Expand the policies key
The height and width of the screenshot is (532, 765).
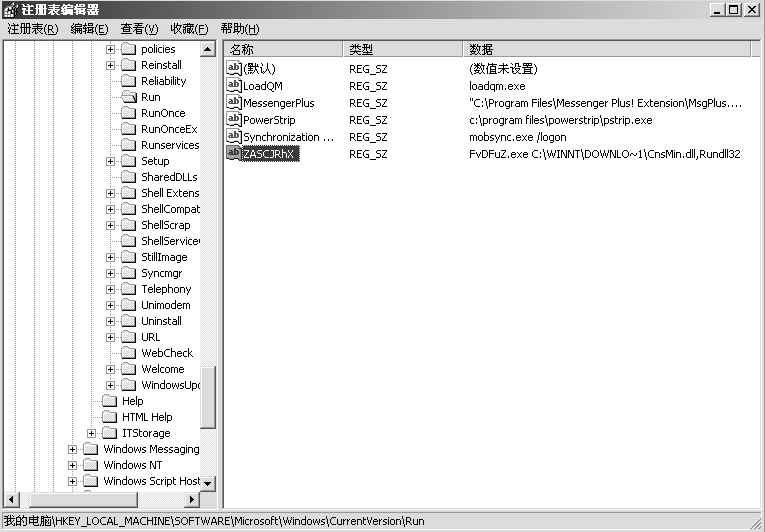pos(110,49)
